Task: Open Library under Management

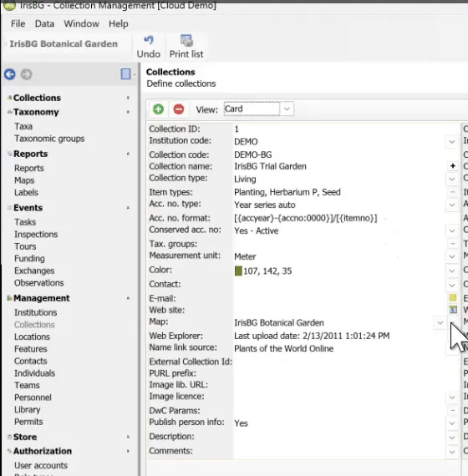Action: point(28,410)
